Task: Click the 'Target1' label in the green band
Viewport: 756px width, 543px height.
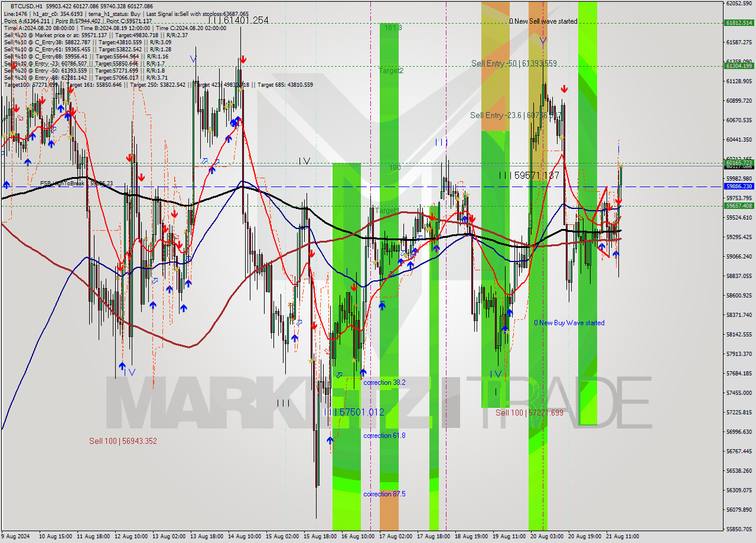Action: tap(387, 211)
